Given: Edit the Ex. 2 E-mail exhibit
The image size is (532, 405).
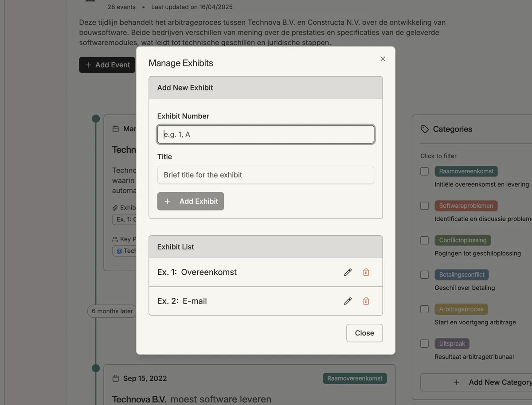Looking at the screenshot, I should coord(348,301).
